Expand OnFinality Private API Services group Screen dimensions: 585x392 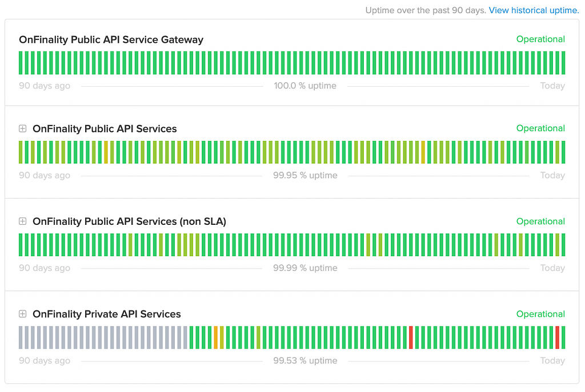tap(23, 314)
